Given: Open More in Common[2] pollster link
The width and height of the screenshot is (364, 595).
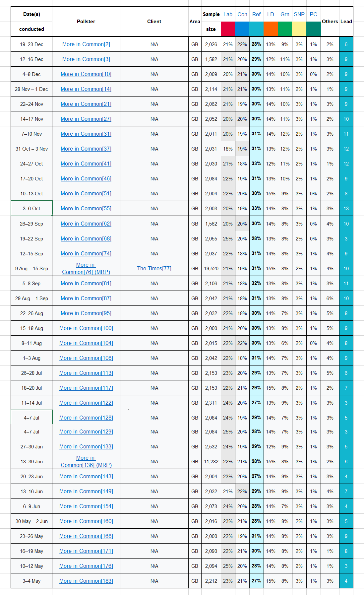Looking at the screenshot, I should point(86,44).
